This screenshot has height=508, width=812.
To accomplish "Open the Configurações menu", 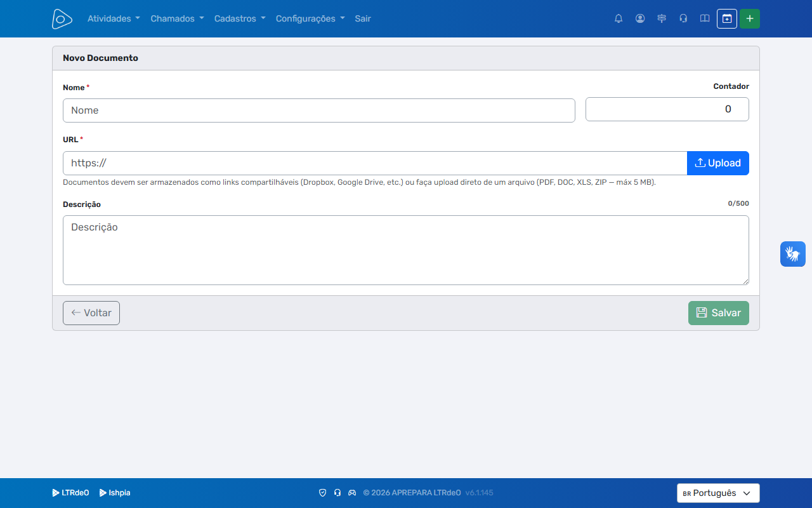I will 310,18.
